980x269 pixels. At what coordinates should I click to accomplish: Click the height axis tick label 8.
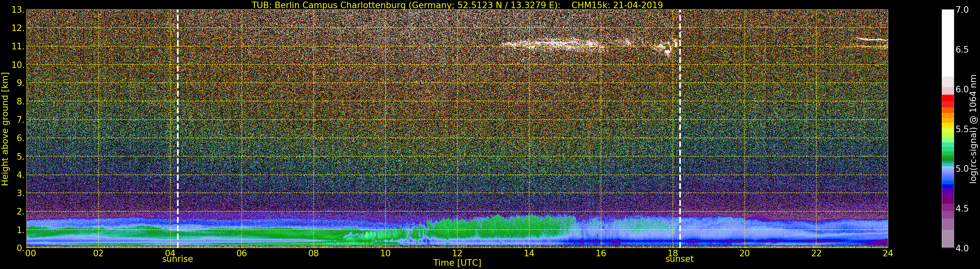point(21,102)
